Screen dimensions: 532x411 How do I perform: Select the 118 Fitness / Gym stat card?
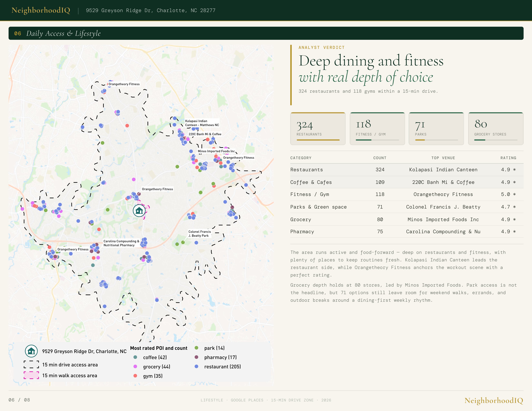(377, 129)
